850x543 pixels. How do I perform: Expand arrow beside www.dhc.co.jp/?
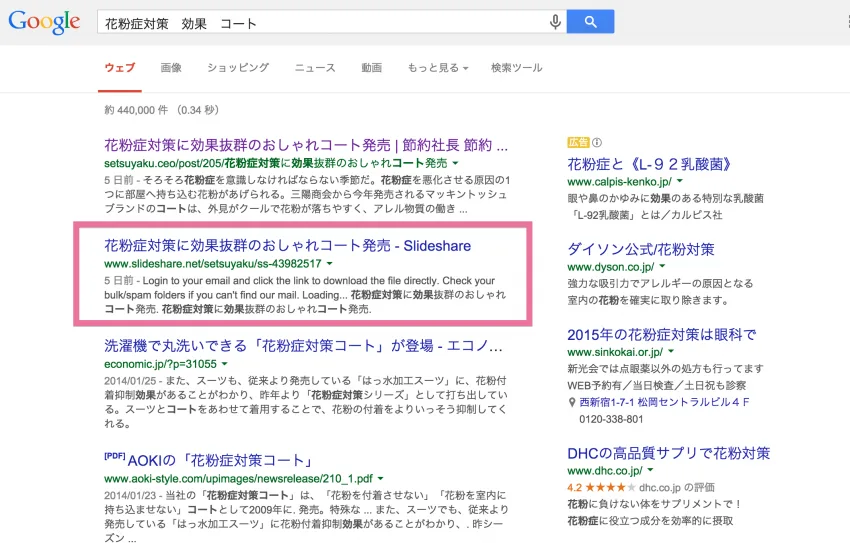point(651,470)
